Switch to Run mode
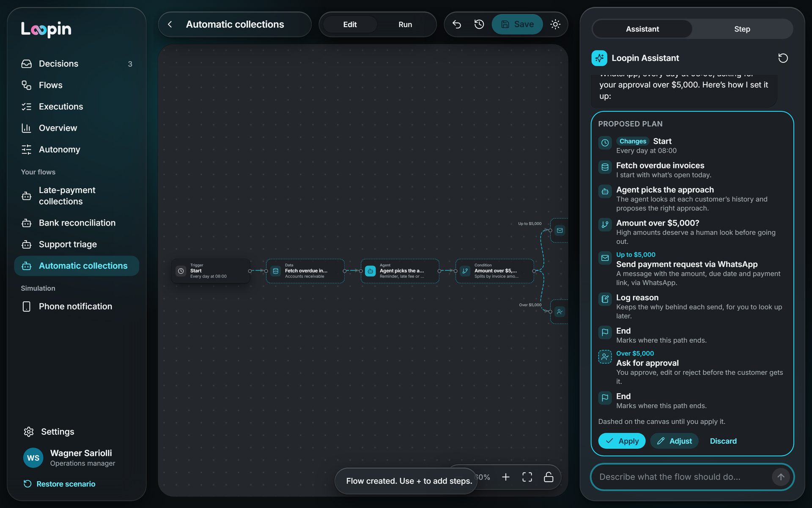 (x=405, y=25)
